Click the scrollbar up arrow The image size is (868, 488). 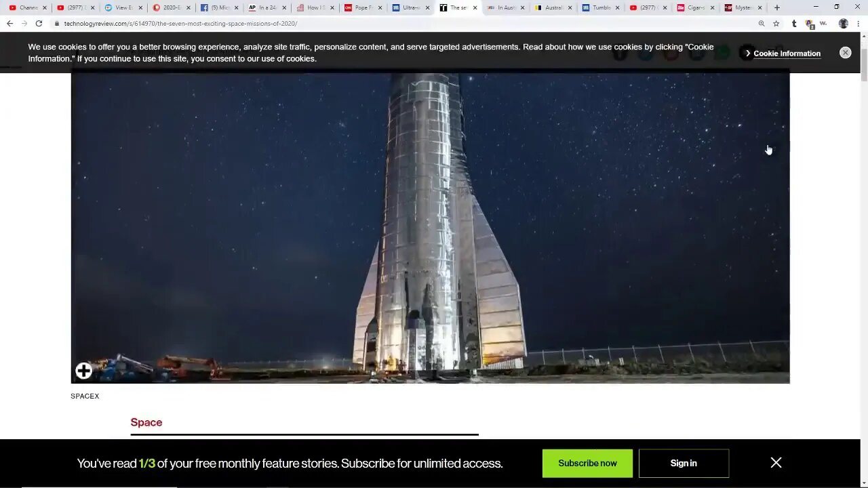pyautogui.click(x=864, y=37)
